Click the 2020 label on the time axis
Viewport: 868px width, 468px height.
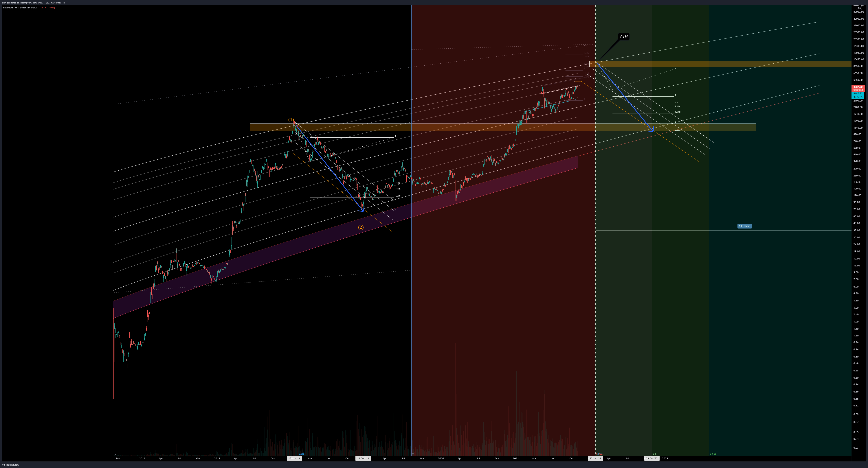(x=441, y=458)
